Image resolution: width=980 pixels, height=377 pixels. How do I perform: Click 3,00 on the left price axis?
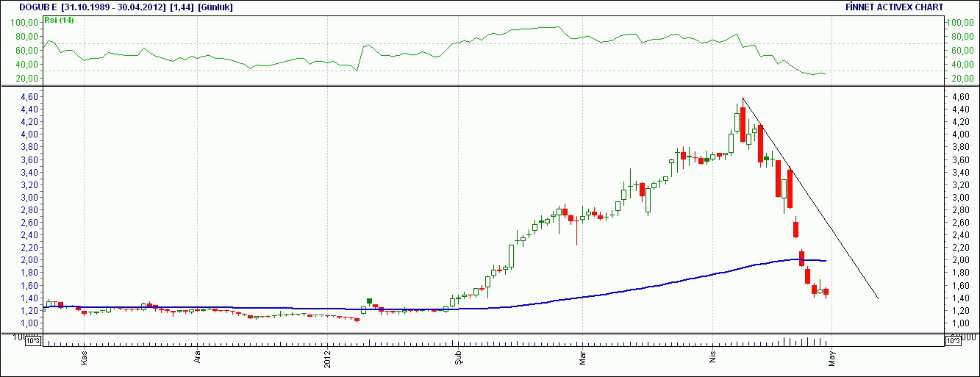pos(31,198)
